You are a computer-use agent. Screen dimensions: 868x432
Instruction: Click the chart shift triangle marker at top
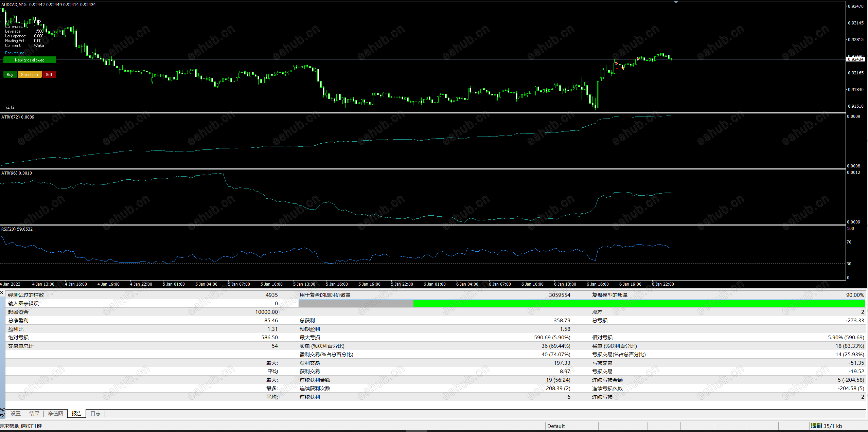(676, 2)
